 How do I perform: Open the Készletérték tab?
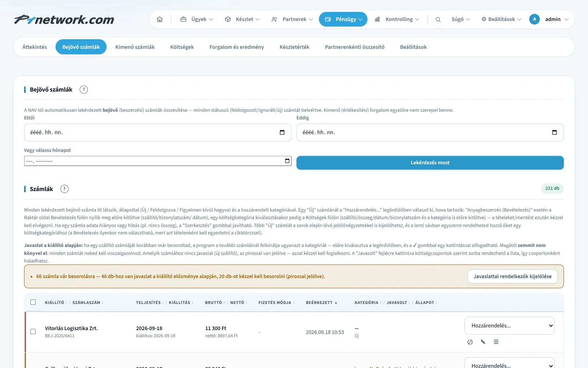[294, 47]
